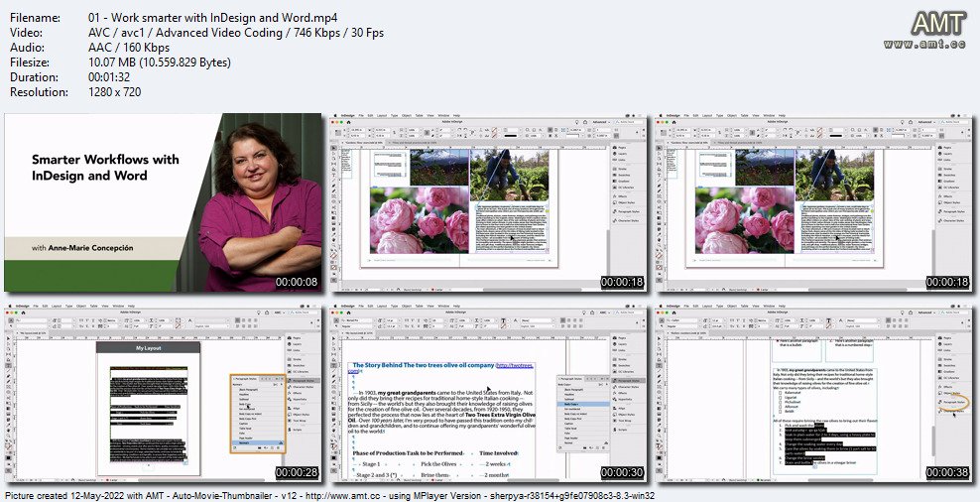Select highlighted 'Body Copy' style in 00:00:30 thumbnail

(583, 404)
